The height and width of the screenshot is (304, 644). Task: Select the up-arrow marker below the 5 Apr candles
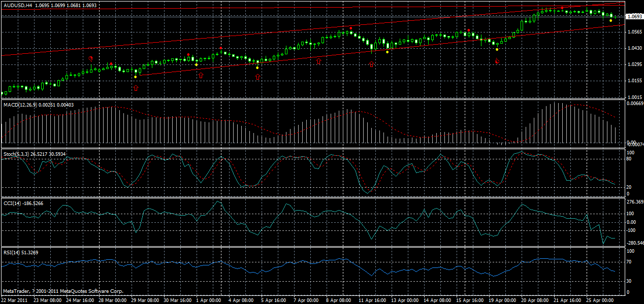(x=257, y=76)
